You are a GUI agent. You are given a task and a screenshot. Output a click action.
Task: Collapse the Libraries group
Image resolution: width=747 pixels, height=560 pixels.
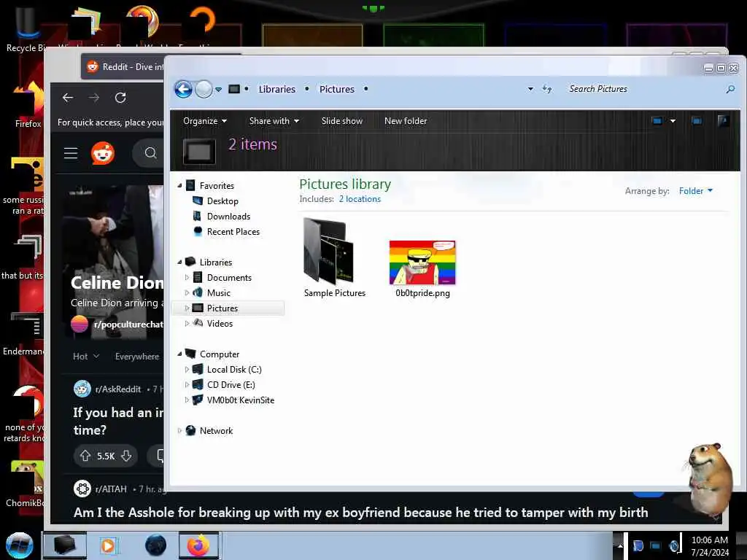[179, 262]
